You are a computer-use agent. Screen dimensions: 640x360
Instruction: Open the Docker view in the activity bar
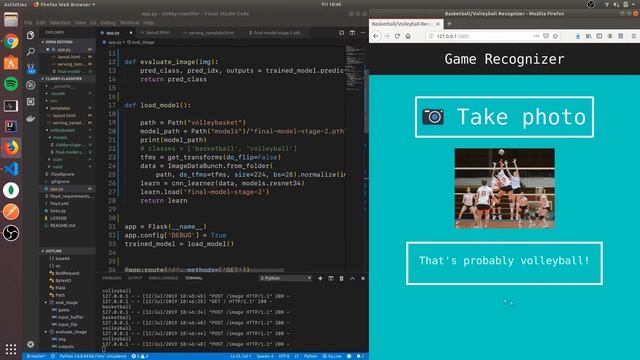(31, 118)
